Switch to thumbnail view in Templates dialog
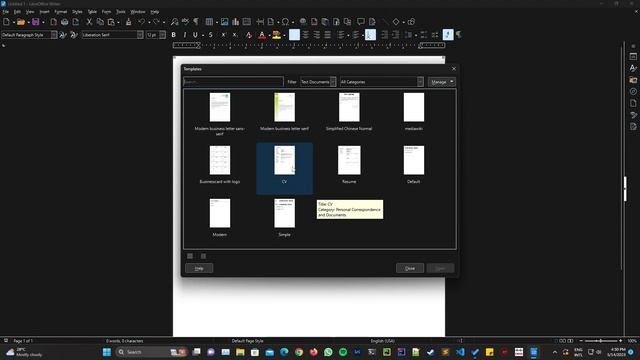The width and height of the screenshot is (640, 360). (190, 256)
